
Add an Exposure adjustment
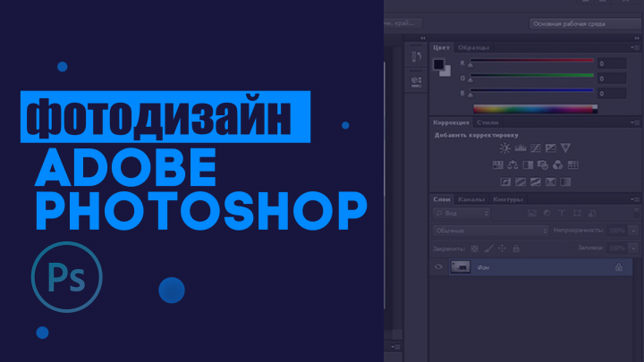(550, 147)
